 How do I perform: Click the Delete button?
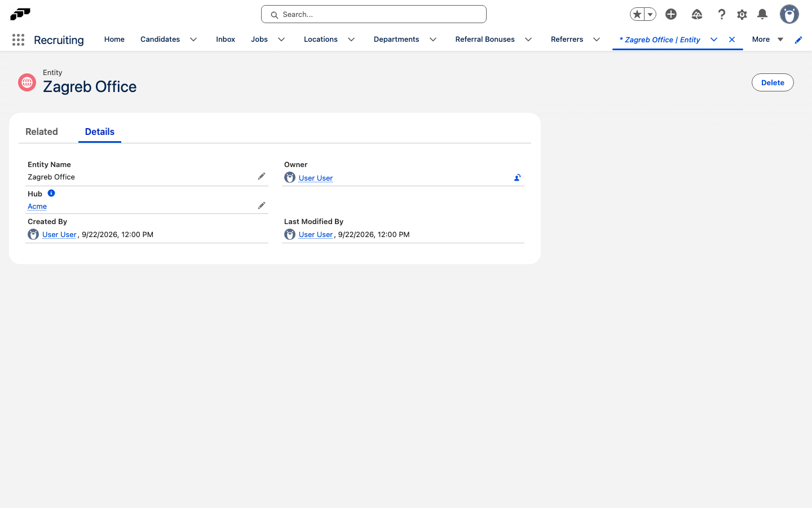click(x=773, y=82)
